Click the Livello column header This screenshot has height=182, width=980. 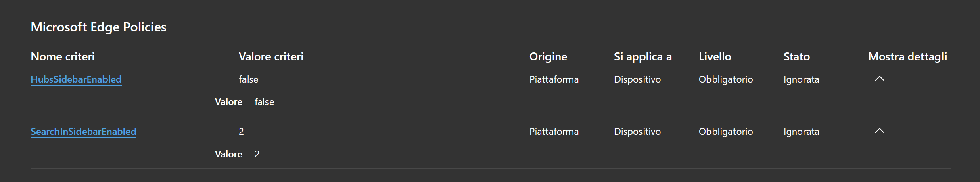pos(715,57)
